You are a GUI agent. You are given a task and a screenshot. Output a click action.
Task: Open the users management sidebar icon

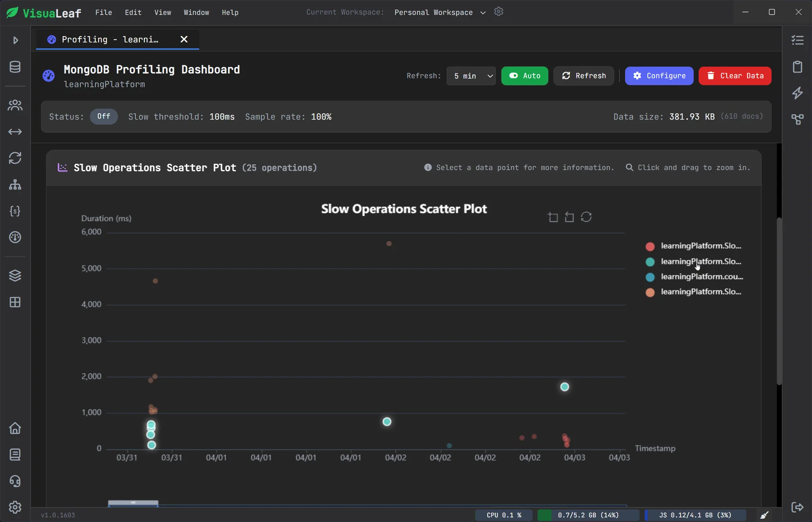click(15, 105)
